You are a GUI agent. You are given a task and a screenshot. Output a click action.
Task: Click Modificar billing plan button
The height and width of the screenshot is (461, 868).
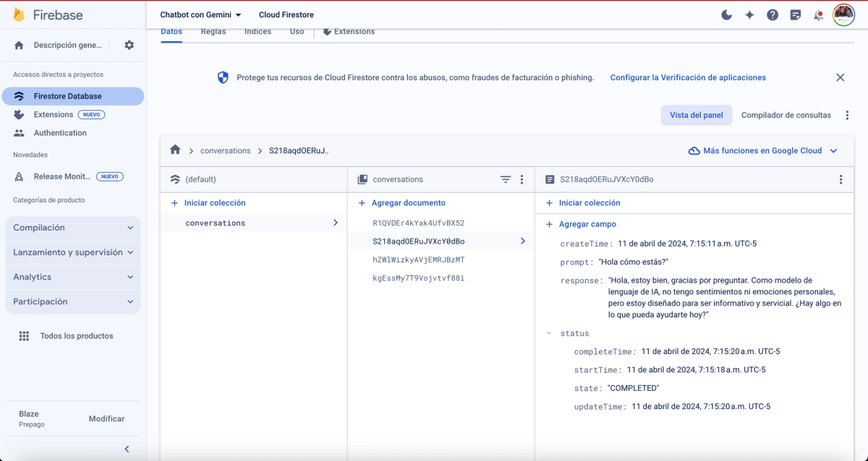pos(106,419)
